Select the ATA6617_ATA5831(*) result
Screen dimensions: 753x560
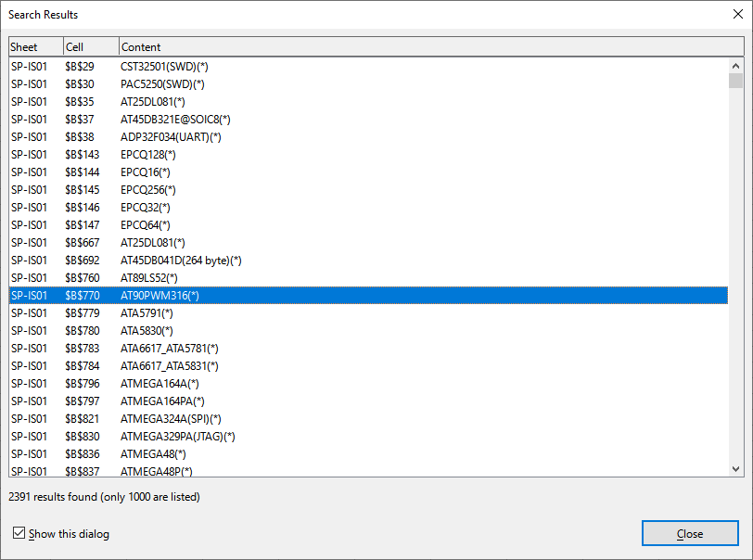coord(368,366)
